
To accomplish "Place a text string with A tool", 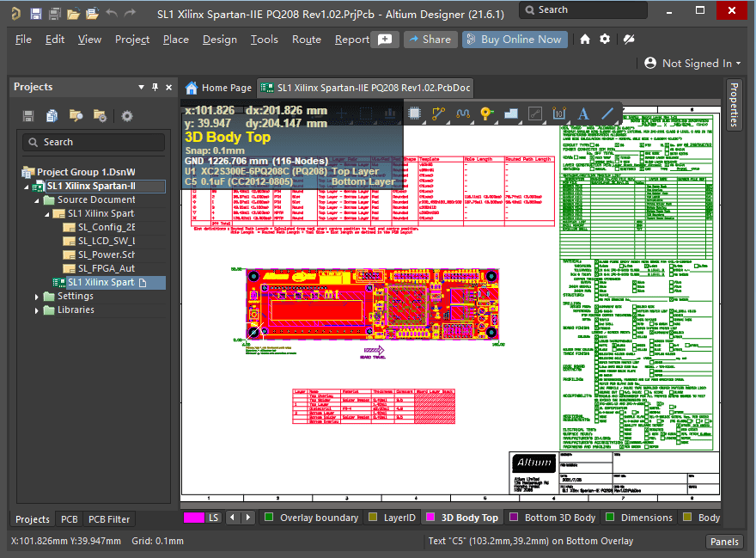I will click(583, 113).
